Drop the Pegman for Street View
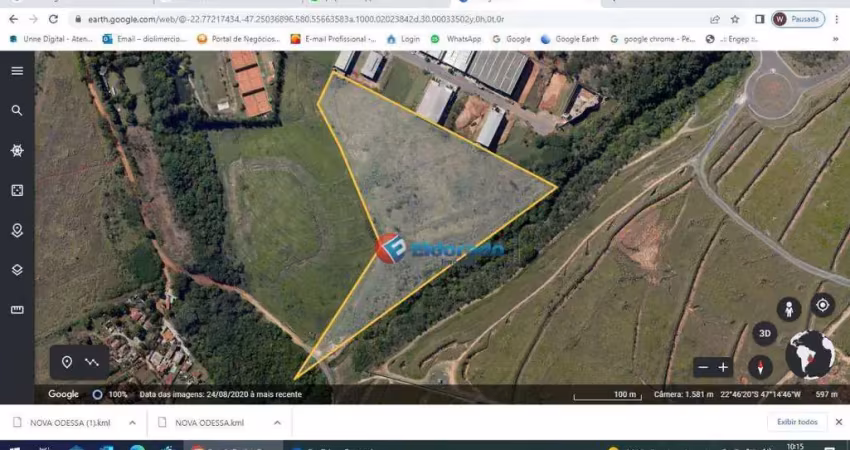The height and width of the screenshot is (450, 850). [790, 309]
